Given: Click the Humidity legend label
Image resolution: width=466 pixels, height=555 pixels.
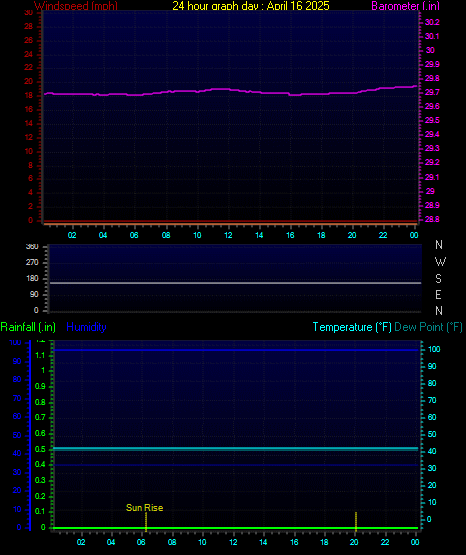Looking at the screenshot, I should [x=86, y=327].
